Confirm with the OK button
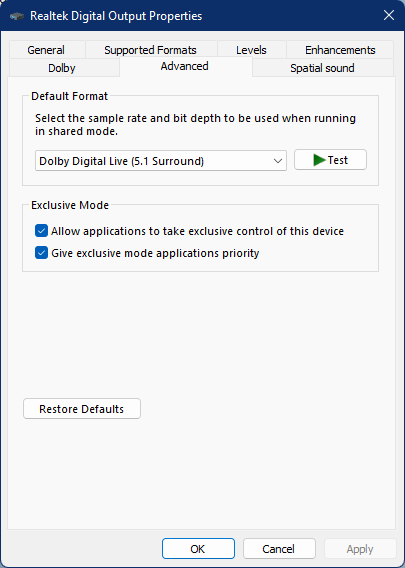The height and width of the screenshot is (568, 405). tap(198, 549)
